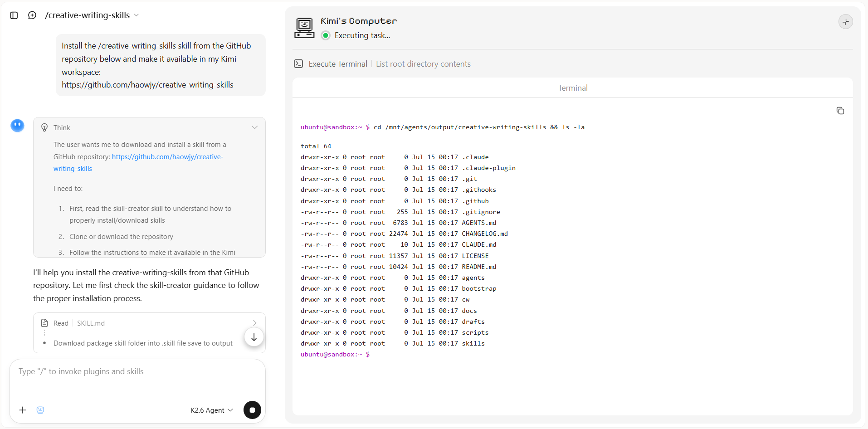Click the 'Execute Terminal' label
The height and width of the screenshot is (429, 868).
(338, 64)
